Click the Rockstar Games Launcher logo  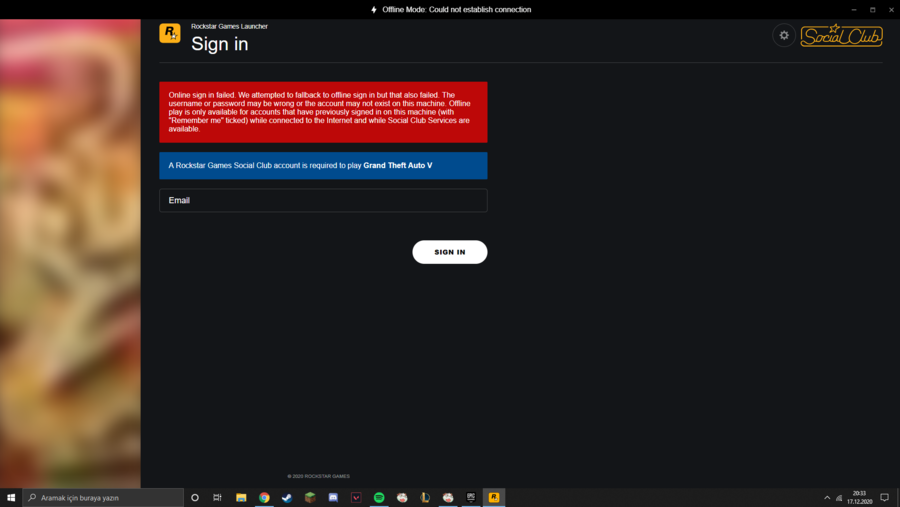[170, 33]
